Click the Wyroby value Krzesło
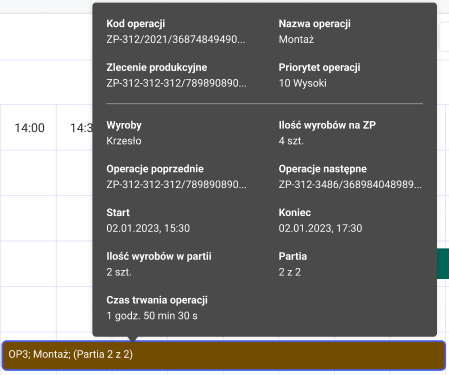 124,141
